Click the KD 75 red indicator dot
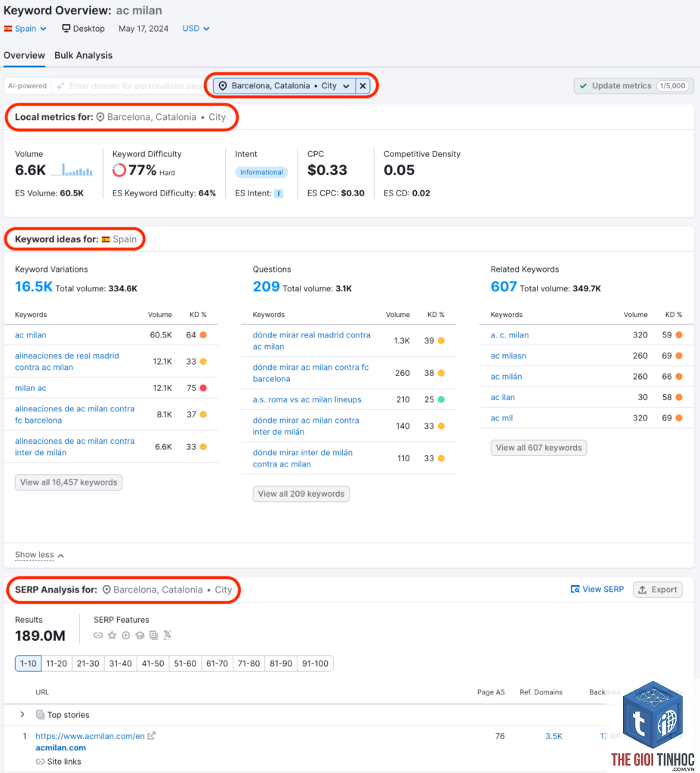The image size is (700, 773). pos(203,388)
